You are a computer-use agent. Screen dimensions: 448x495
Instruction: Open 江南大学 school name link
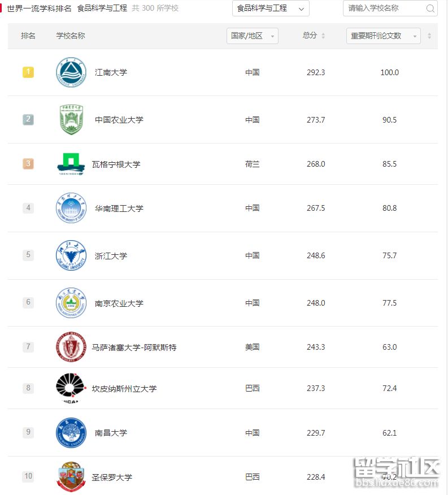click(111, 72)
